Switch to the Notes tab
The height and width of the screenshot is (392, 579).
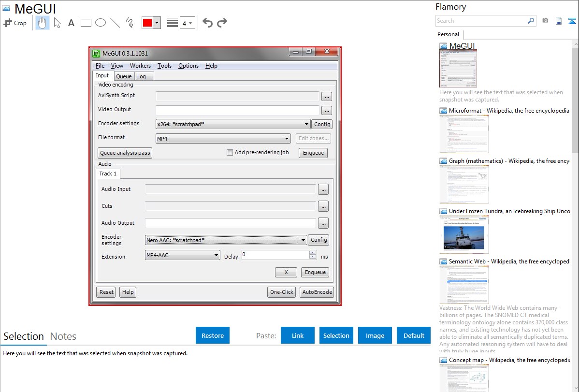(63, 336)
